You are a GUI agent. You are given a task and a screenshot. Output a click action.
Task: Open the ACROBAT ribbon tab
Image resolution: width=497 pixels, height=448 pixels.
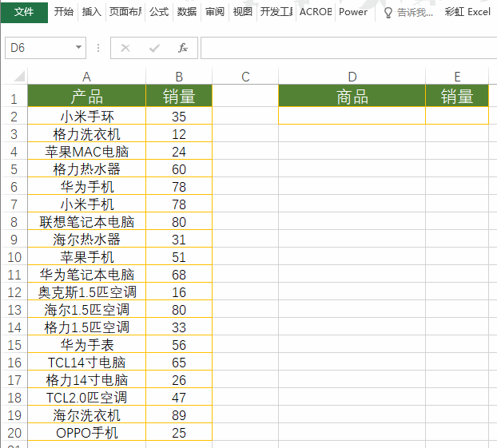click(316, 12)
